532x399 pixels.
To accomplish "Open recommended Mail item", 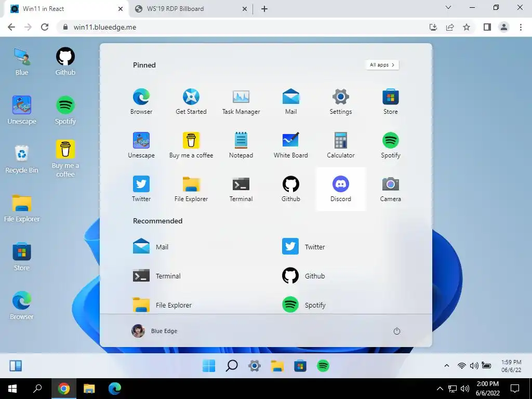I will [150, 247].
